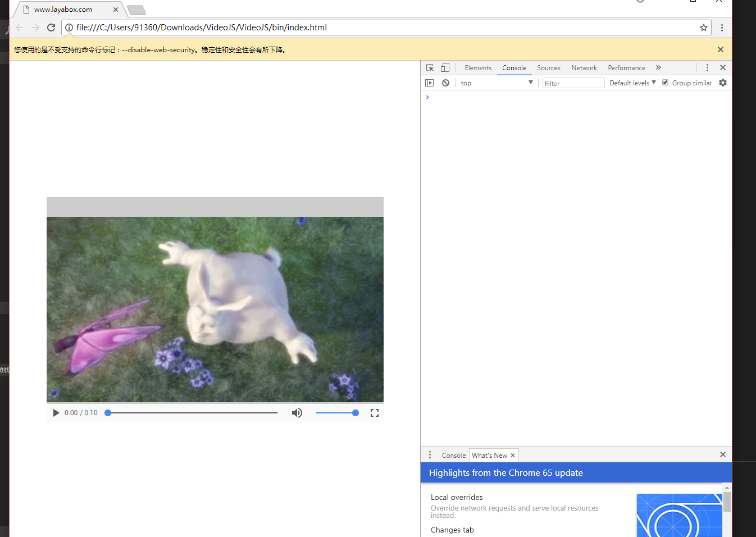Click the video volume slider
The height and width of the screenshot is (537, 756).
click(337, 413)
